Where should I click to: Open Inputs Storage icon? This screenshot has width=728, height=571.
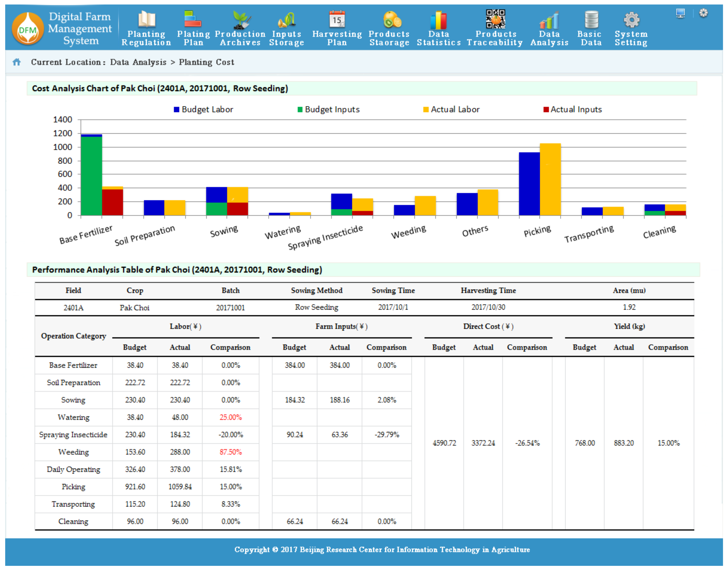pyautogui.click(x=287, y=20)
